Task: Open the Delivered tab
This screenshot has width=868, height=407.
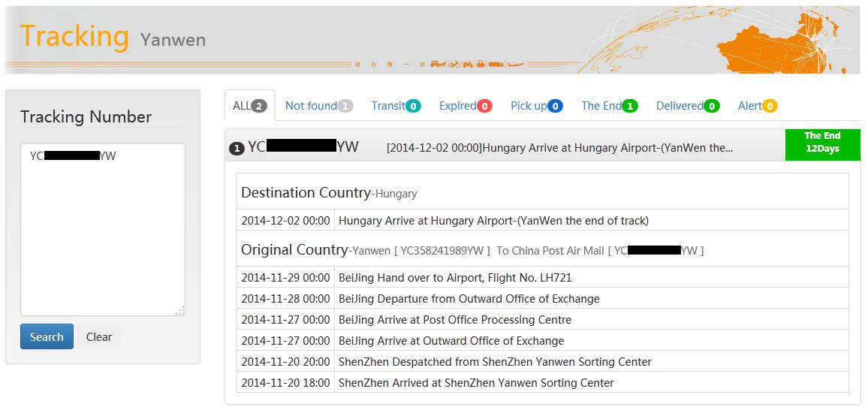Action: (688, 106)
